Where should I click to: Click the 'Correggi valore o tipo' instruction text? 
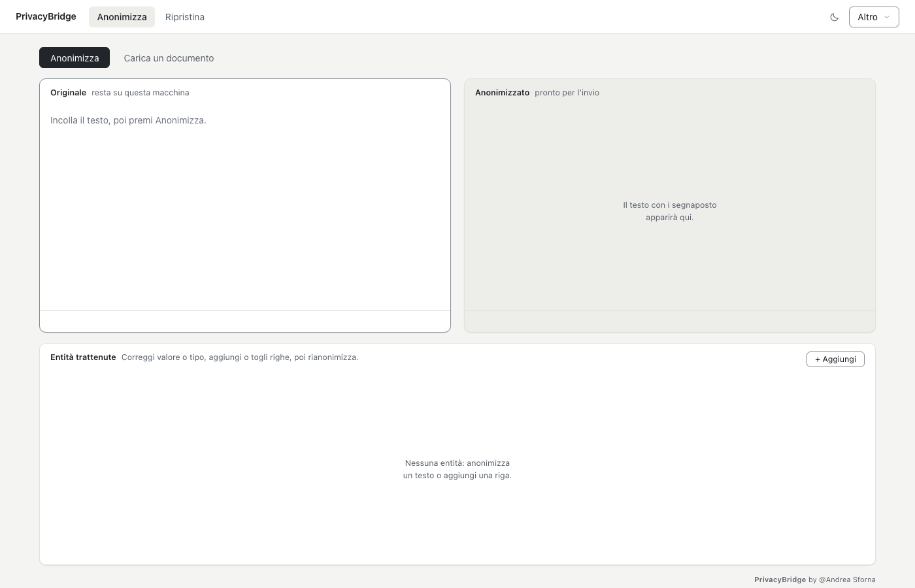point(240,357)
